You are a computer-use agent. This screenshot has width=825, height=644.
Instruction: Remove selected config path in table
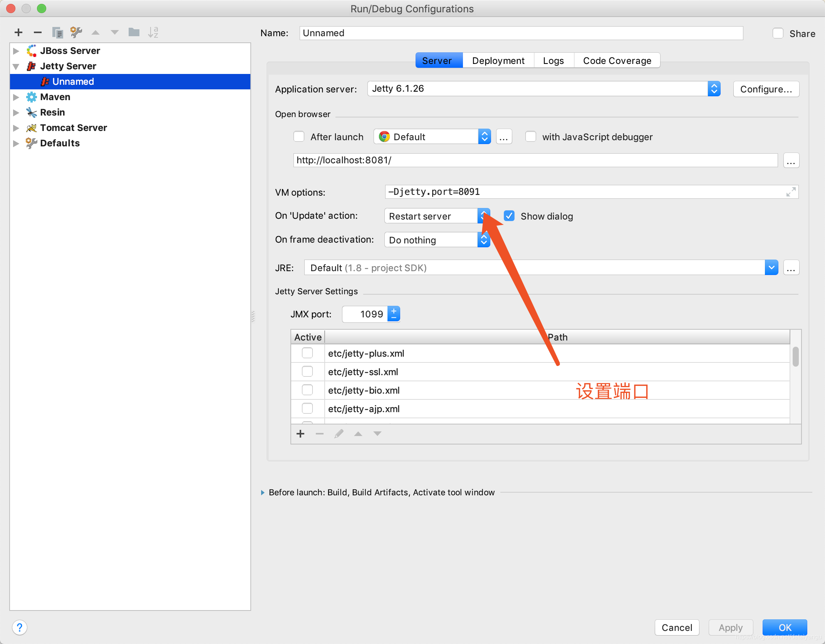point(320,434)
